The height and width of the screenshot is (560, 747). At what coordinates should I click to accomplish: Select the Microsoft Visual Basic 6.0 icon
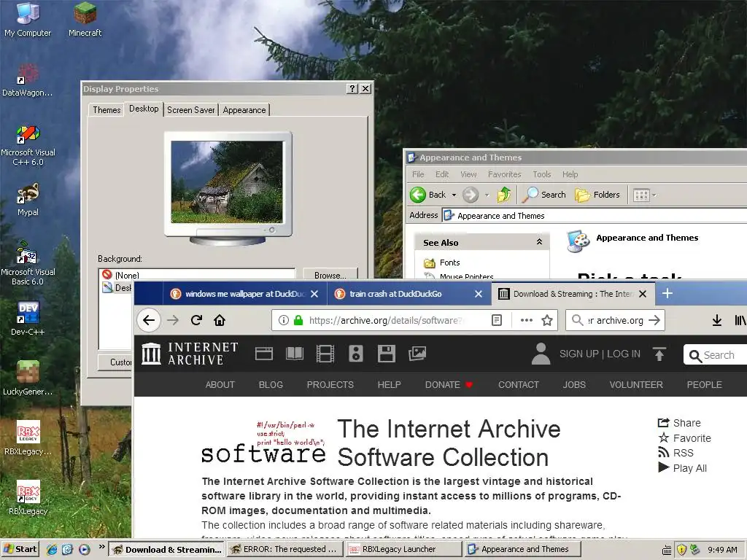click(x=28, y=263)
